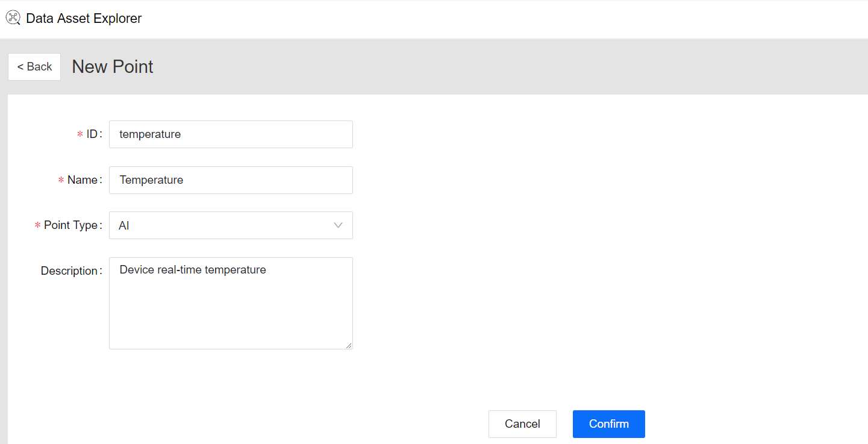Screen dimensions: 868x444
Task: Click the red asterisk beside Name
Action: (x=61, y=181)
